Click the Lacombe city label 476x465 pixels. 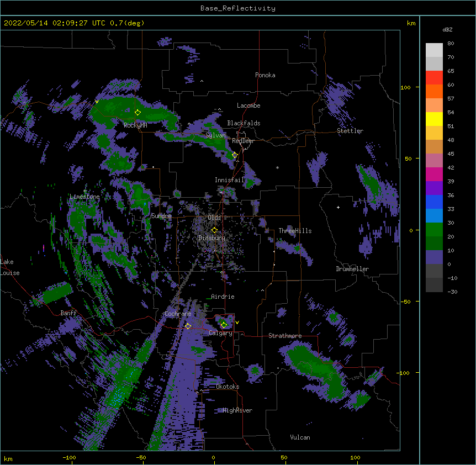(248, 105)
